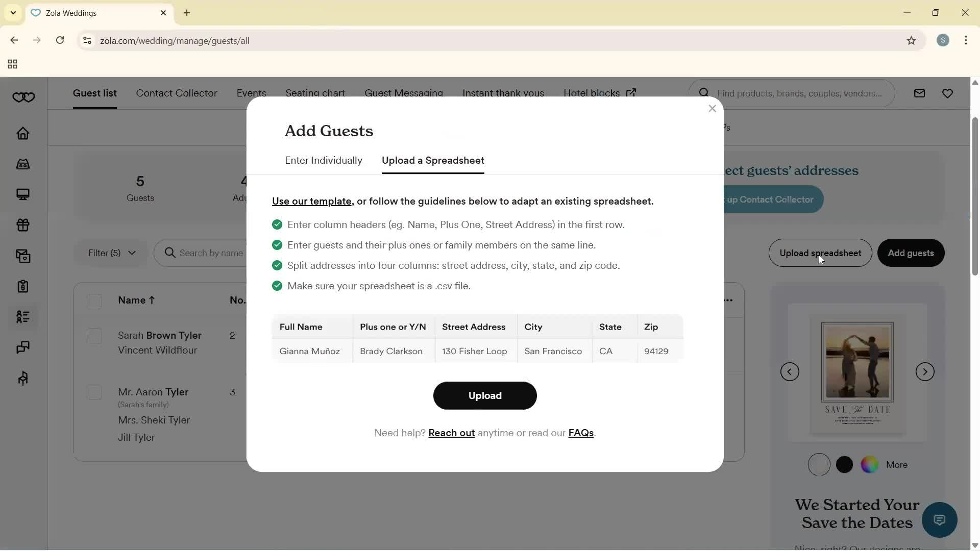The image size is (980, 551).
Task: Open the Filter (5) dropdown
Action: (110, 253)
